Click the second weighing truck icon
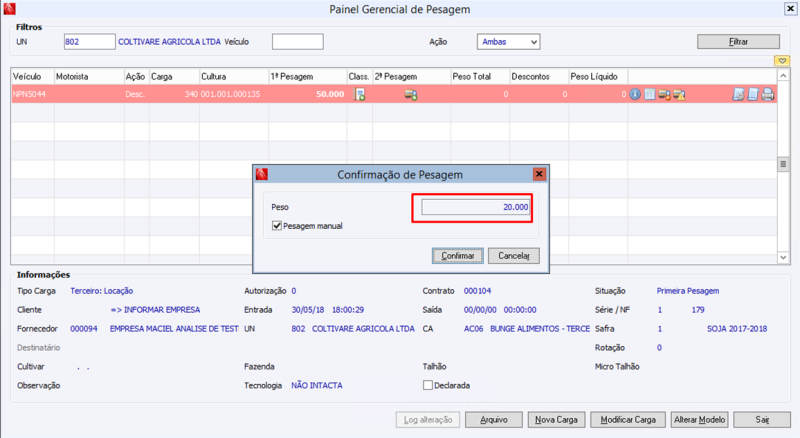This screenshot has height=438, width=800. 411,94
